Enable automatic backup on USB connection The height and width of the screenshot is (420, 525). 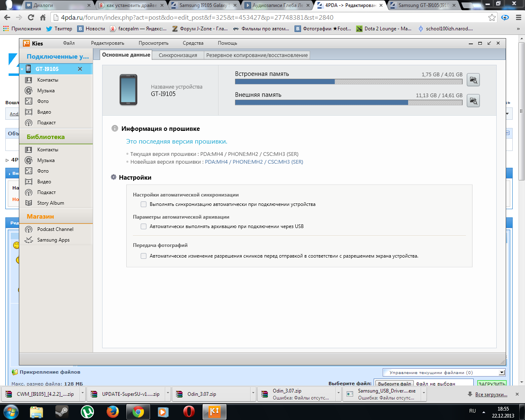pos(144,226)
